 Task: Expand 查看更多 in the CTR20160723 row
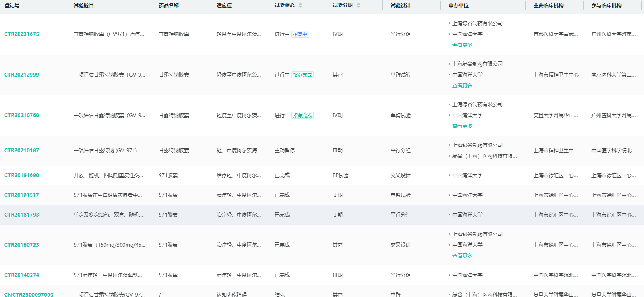tap(462, 256)
